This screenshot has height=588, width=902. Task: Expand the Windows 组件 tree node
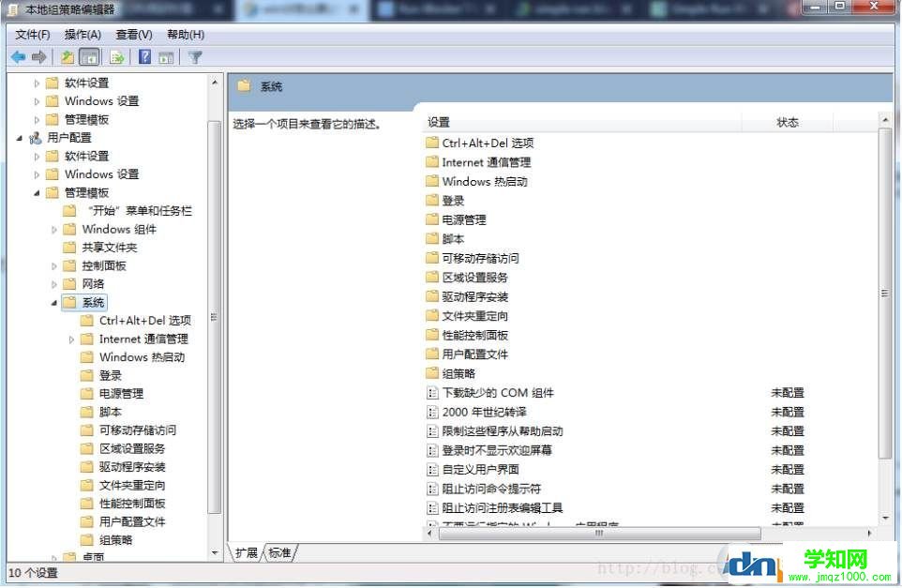click(54, 230)
